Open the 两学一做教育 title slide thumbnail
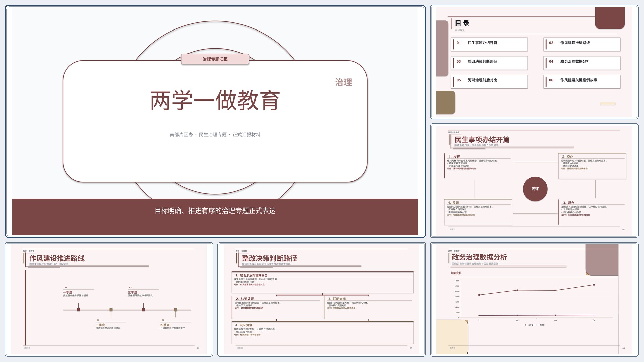The height and width of the screenshot is (362, 644). point(215,121)
